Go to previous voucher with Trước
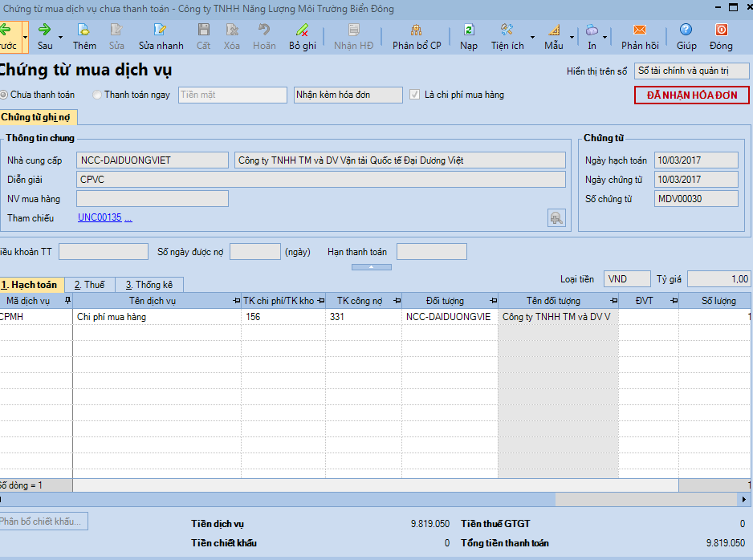Screen dimensions: 753x560 [x=9, y=36]
